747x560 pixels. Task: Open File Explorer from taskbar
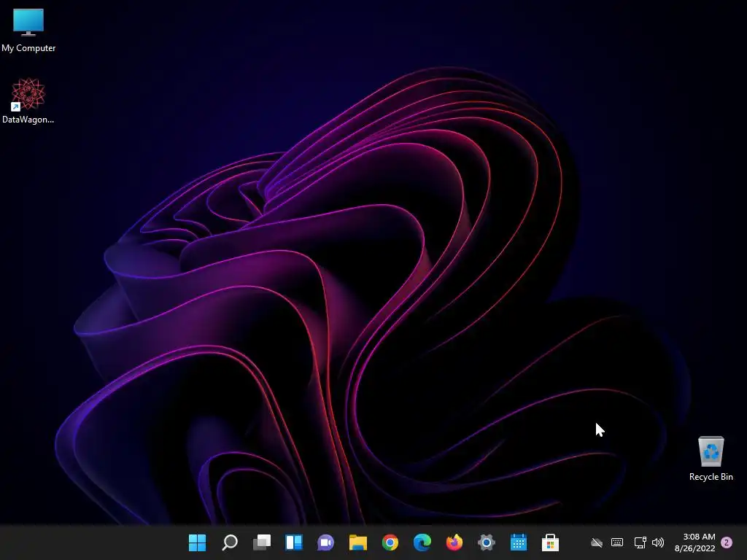point(357,542)
